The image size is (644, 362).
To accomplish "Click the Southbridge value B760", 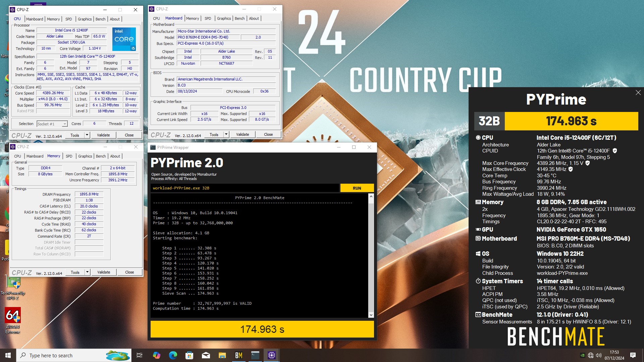I will coord(226,58).
